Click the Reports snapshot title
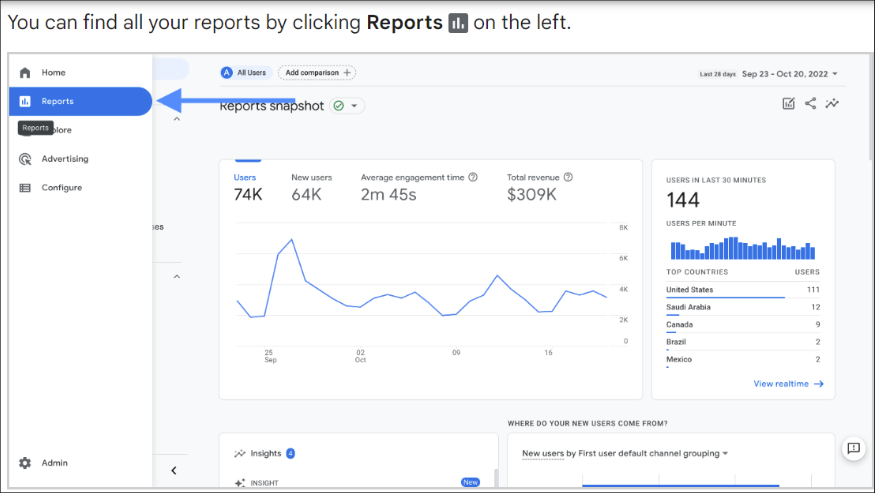Screen dimensions: 875x493 pyautogui.click(x=271, y=106)
